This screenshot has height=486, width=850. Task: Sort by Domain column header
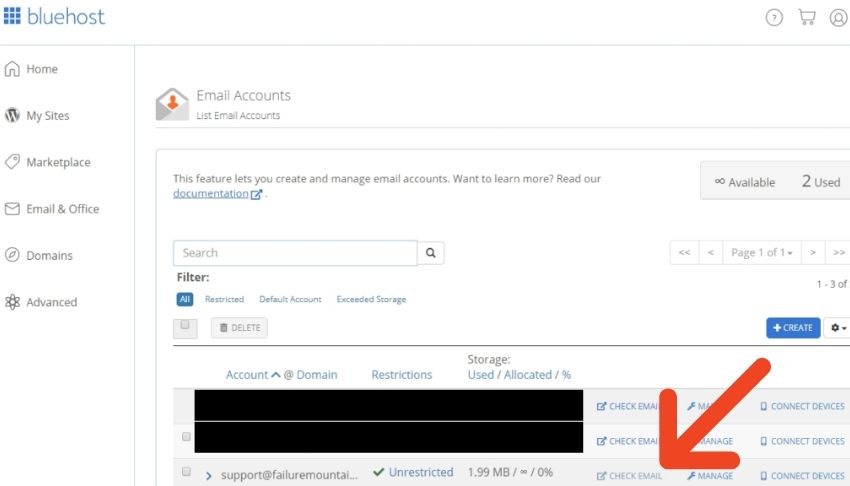[317, 375]
